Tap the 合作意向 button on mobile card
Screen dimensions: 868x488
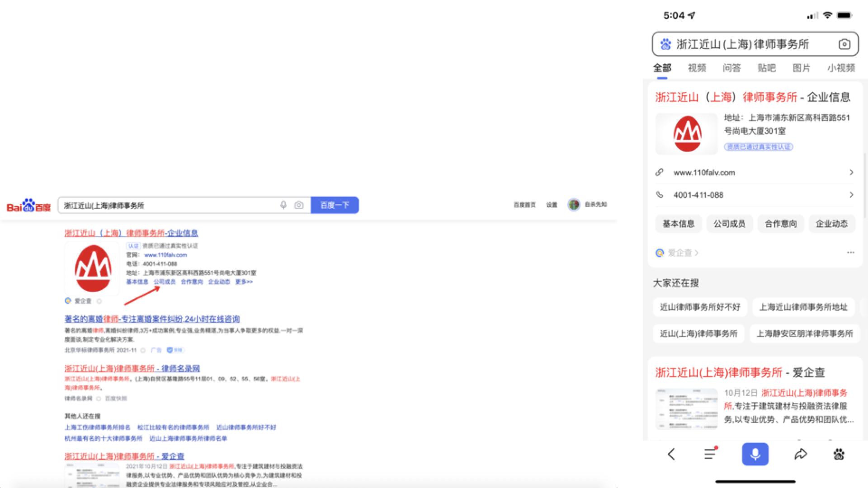pos(781,224)
